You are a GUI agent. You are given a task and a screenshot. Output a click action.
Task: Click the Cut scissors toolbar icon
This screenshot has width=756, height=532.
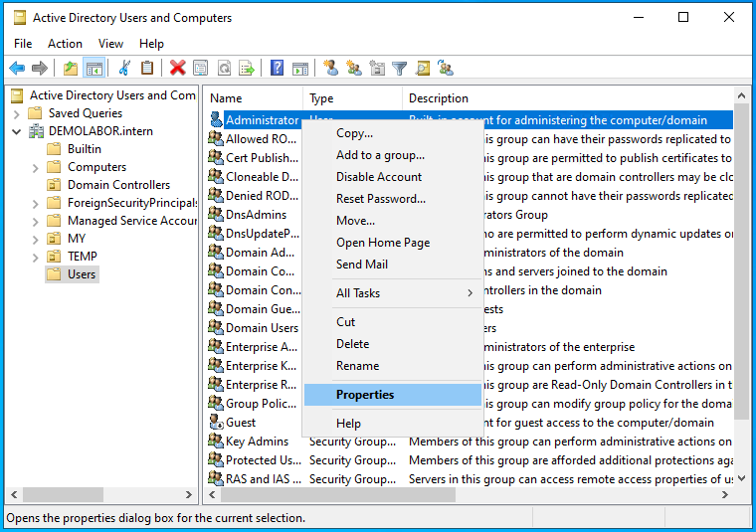click(x=124, y=68)
